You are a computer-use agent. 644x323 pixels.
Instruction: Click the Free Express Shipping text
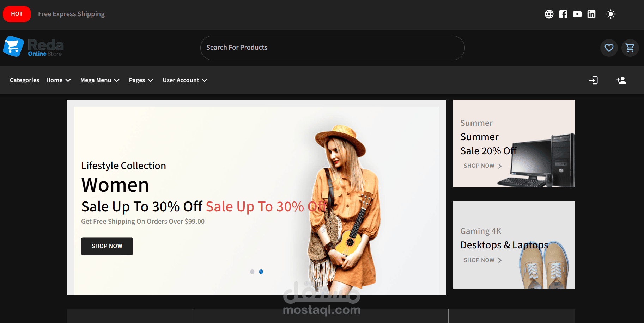coord(71,14)
